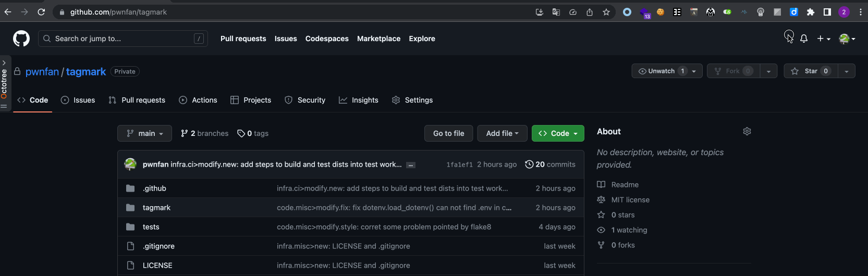The image size is (868, 276).
Task: Open the tests folder
Action: [x=151, y=227]
